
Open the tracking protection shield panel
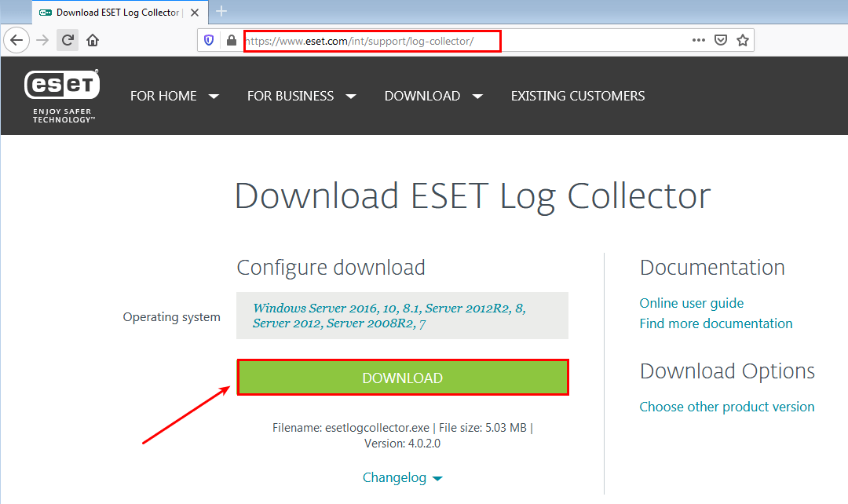[208, 40]
